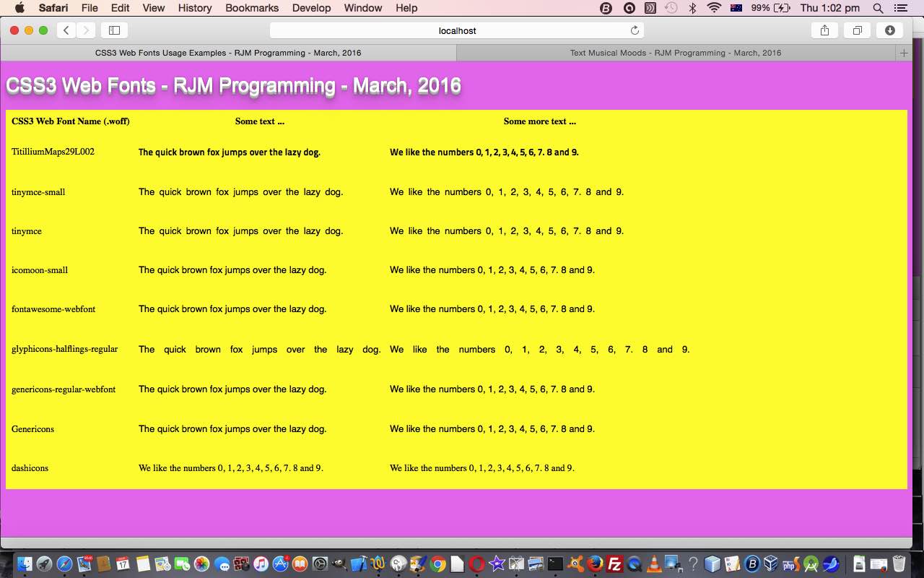Click the TitilliumMaps29L002 font name
This screenshot has height=578, width=924.
click(53, 152)
